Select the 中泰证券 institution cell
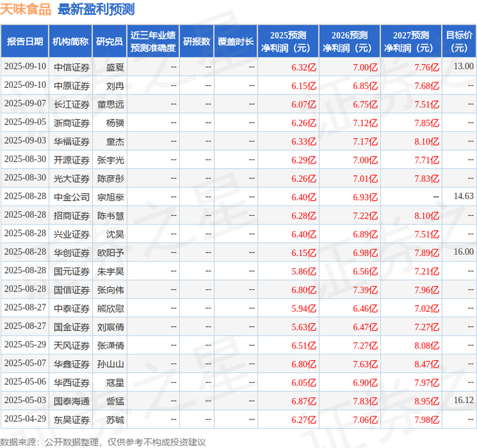 72,308
